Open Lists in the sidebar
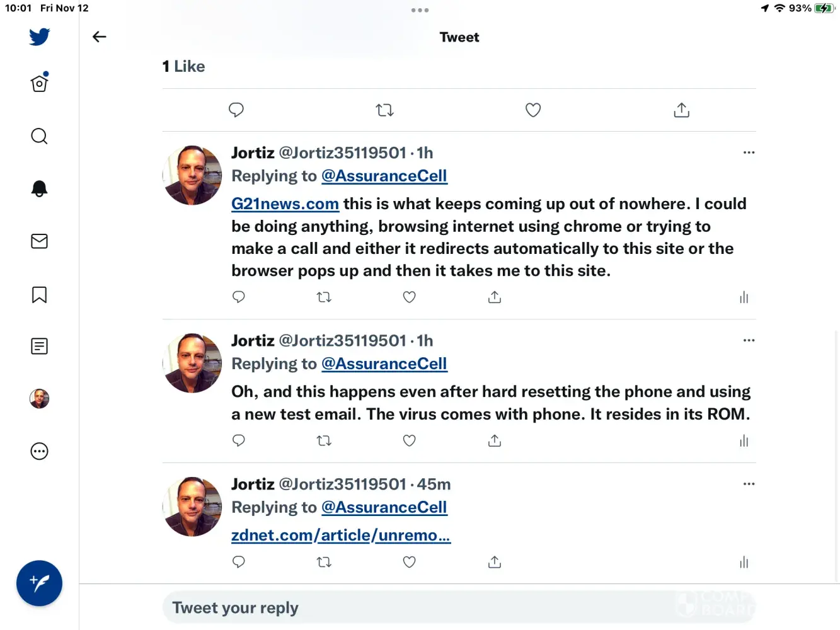Screen dimensions: 840x630 coord(39,346)
